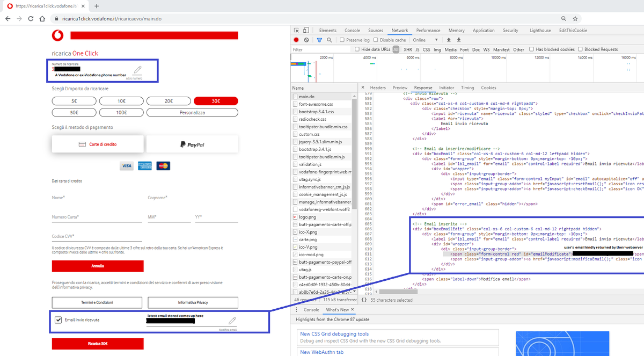Stop recording network log with red button

click(x=296, y=40)
